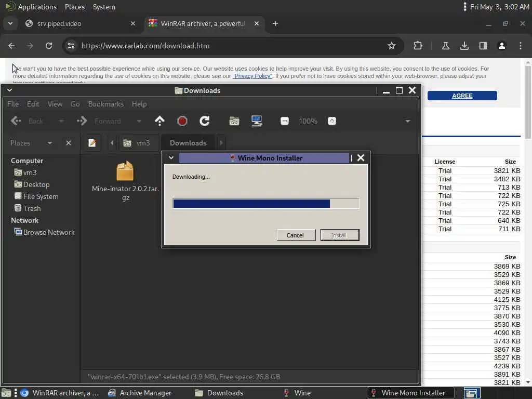Open site information icon in address bar
The image size is (532, 399).
click(x=71, y=46)
